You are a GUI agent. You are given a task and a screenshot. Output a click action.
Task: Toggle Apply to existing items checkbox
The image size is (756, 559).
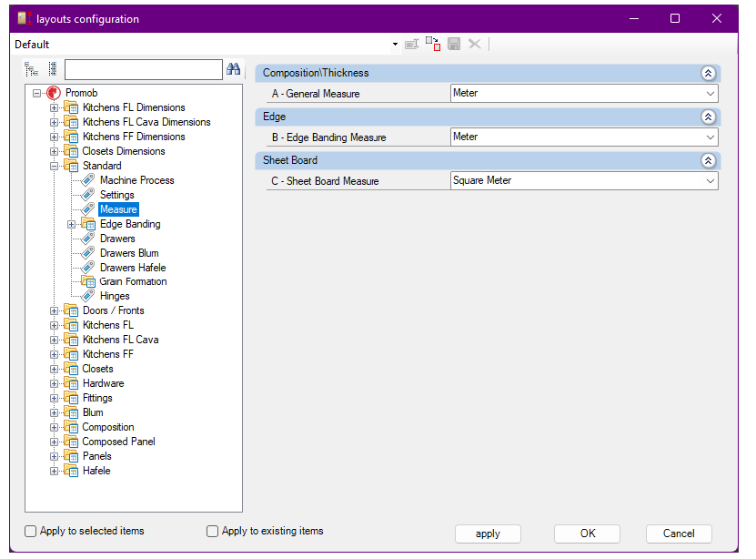pyautogui.click(x=213, y=531)
